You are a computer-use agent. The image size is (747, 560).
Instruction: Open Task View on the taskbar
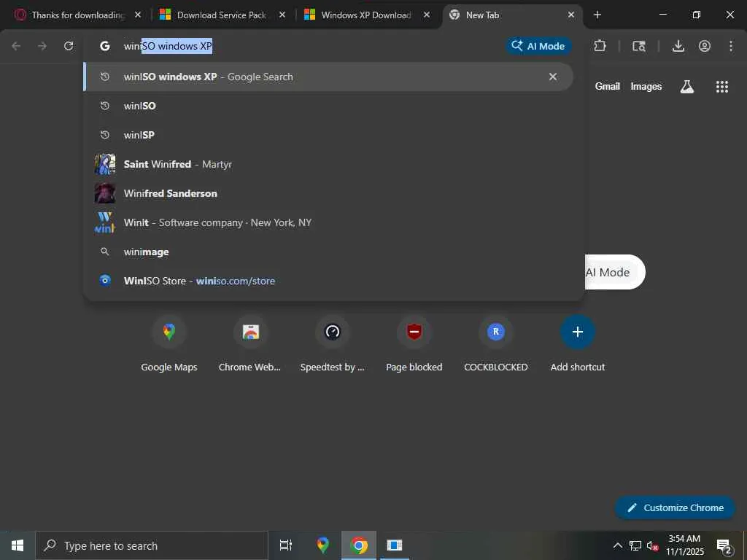(286, 545)
